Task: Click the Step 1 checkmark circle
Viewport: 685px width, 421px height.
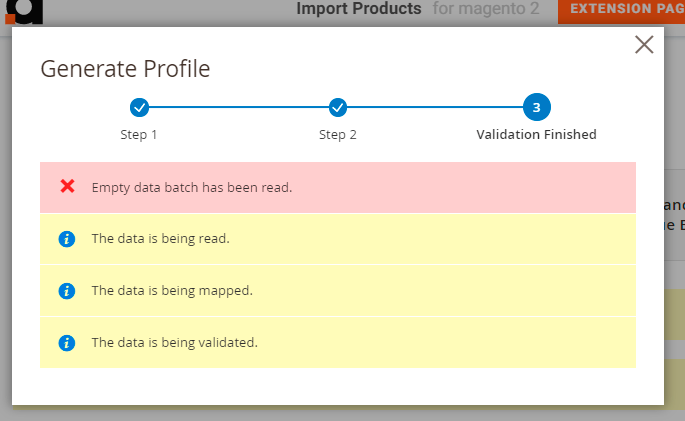Action: point(140,107)
